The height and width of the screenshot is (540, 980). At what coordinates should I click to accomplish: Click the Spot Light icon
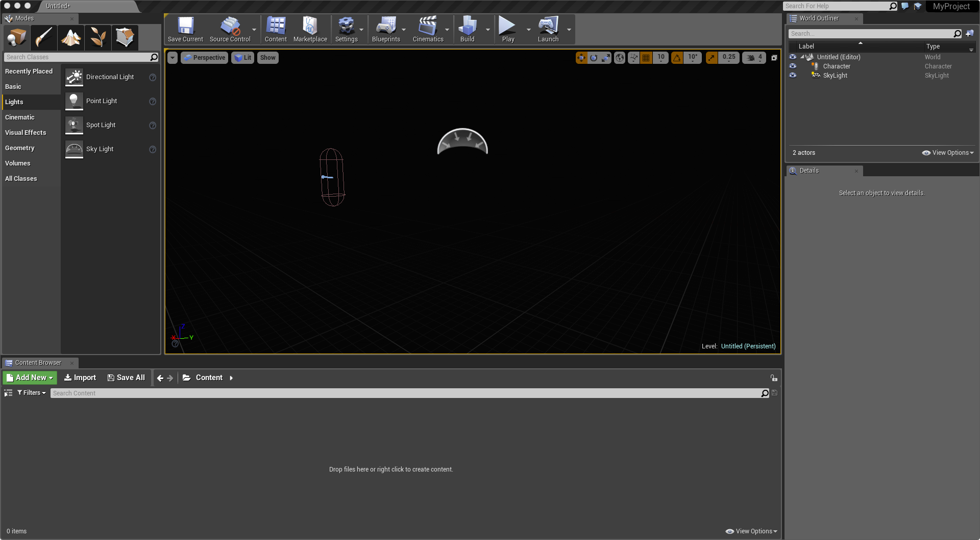click(74, 125)
